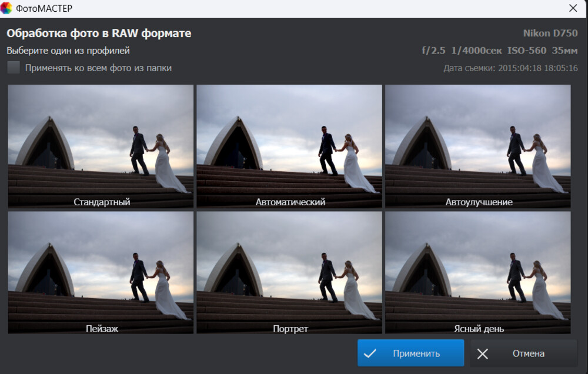Pick the Ясный день profile preview
The height and width of the screenshot is (374, 588).
click(477, 272)
